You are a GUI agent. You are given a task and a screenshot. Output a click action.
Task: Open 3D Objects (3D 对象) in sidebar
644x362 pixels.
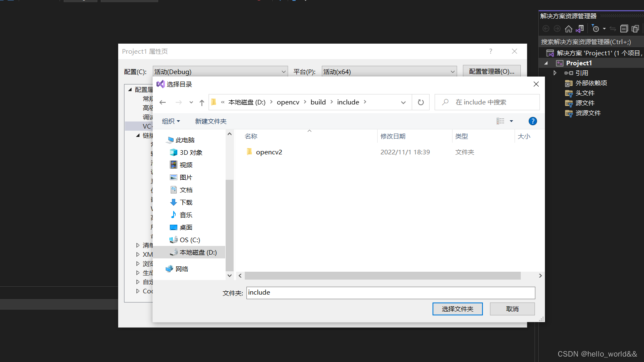191,153
